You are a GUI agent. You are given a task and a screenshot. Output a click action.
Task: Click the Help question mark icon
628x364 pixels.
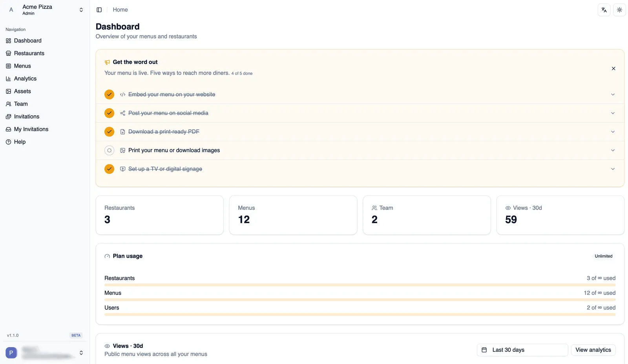(x=8, y=142)
